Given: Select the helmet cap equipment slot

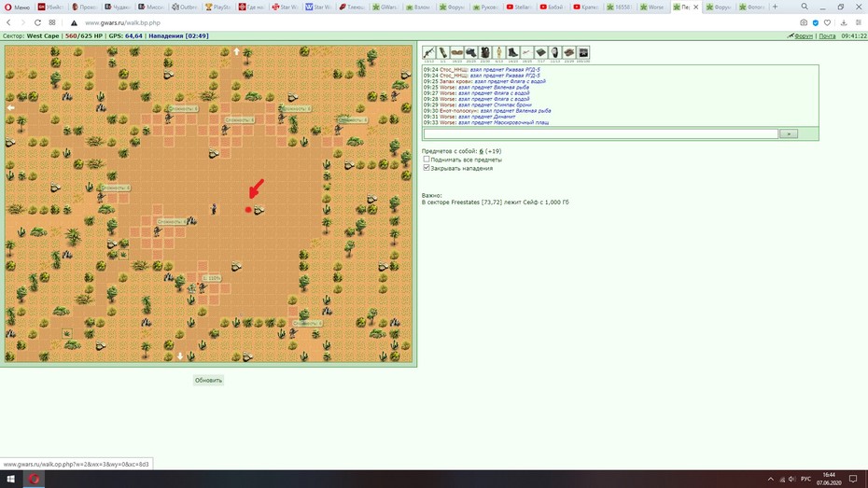Looking at the screenshot, I should pos(471,52).
